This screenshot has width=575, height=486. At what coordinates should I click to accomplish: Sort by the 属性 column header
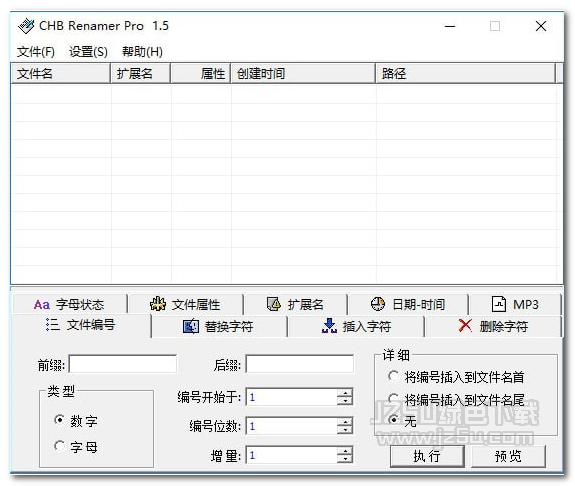tap(201, 73)
